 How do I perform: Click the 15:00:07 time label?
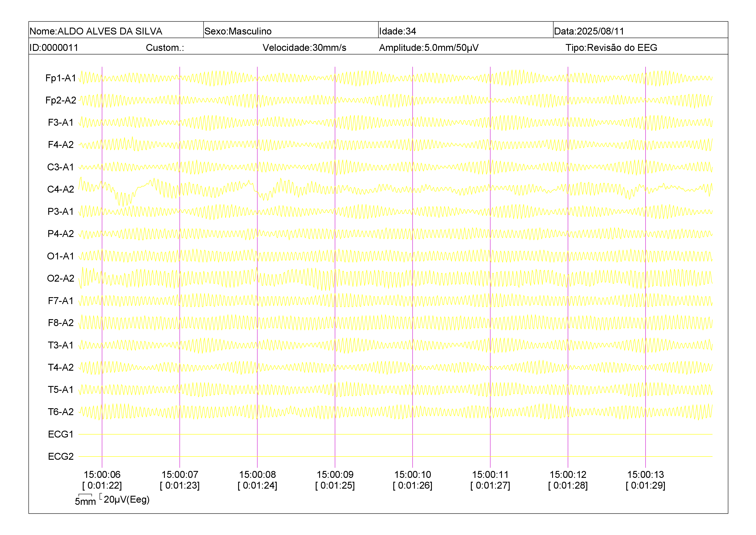coord(180,475)
